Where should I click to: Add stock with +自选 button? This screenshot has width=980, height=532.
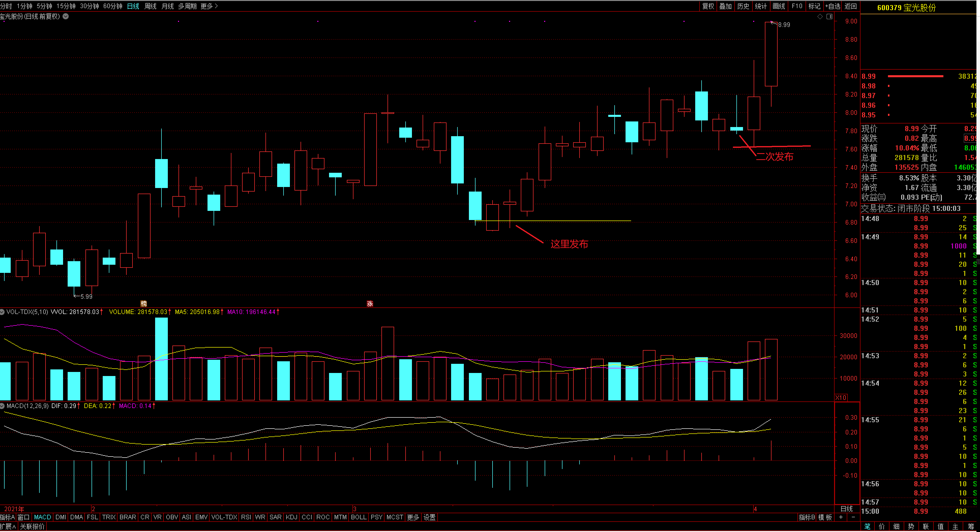[833, 6]
